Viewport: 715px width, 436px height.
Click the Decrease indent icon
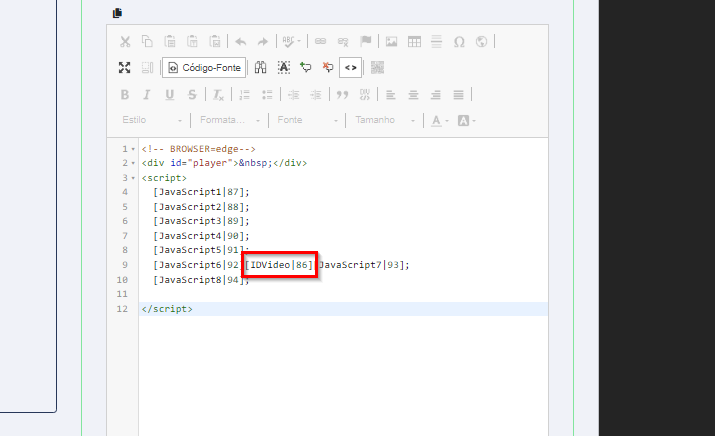click(x=293, y=94)
